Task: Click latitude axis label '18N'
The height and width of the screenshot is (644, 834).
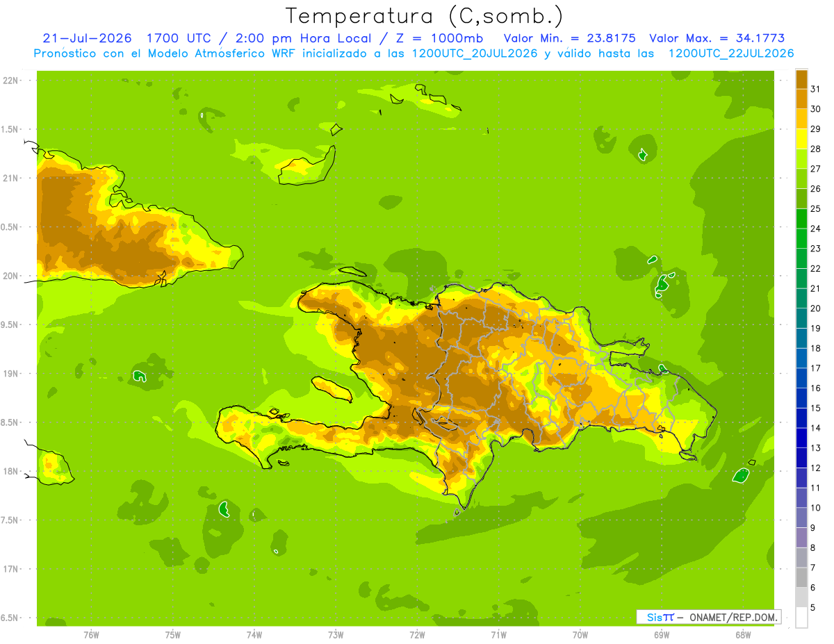Action: [x=10, y=471]
